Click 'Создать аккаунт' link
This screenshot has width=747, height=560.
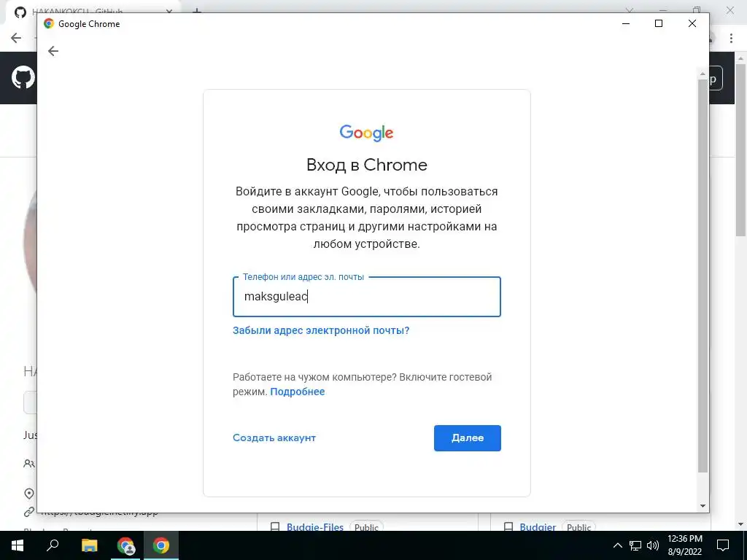(x=274, y=438)
